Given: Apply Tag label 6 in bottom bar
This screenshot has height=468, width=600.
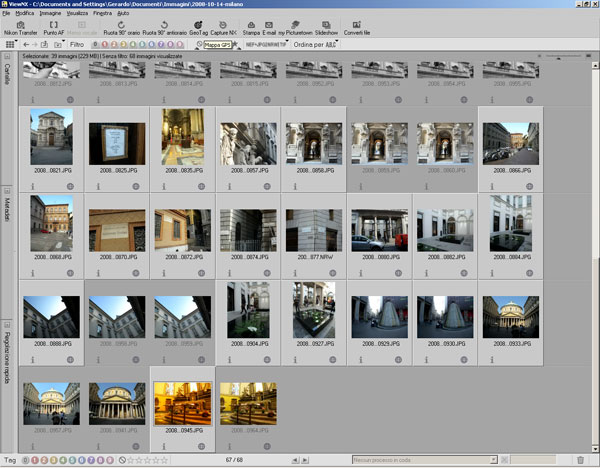Looking at the screenshot, I should coord(82,460).
